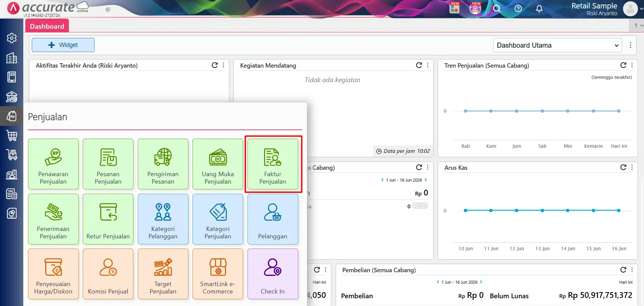Open Pengiriman Pesanan tile
Viewport: 644px width, 306px height.
163,164
